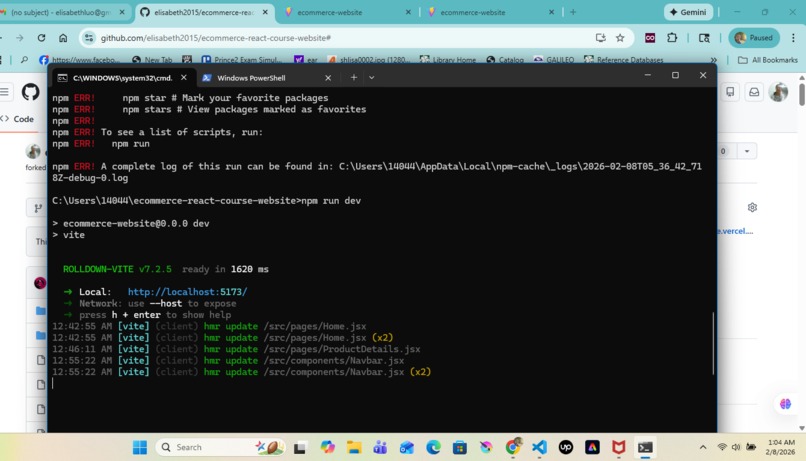806x461 pixels.
Task: Open the maroon infinity extension icon
Action: tap(650, 38)
